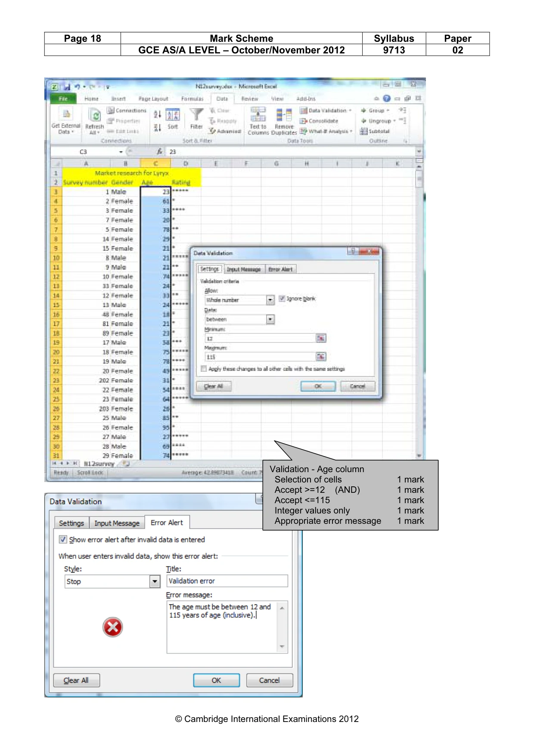Click OK in the dialog showing Validation criteria

pos(318,386)
